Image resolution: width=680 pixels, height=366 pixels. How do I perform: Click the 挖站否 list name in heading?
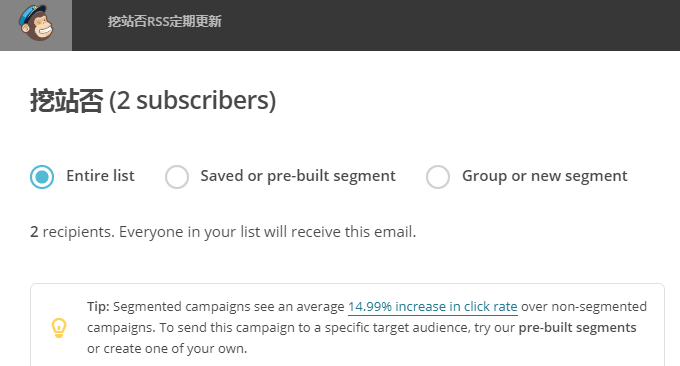[67, 101]
